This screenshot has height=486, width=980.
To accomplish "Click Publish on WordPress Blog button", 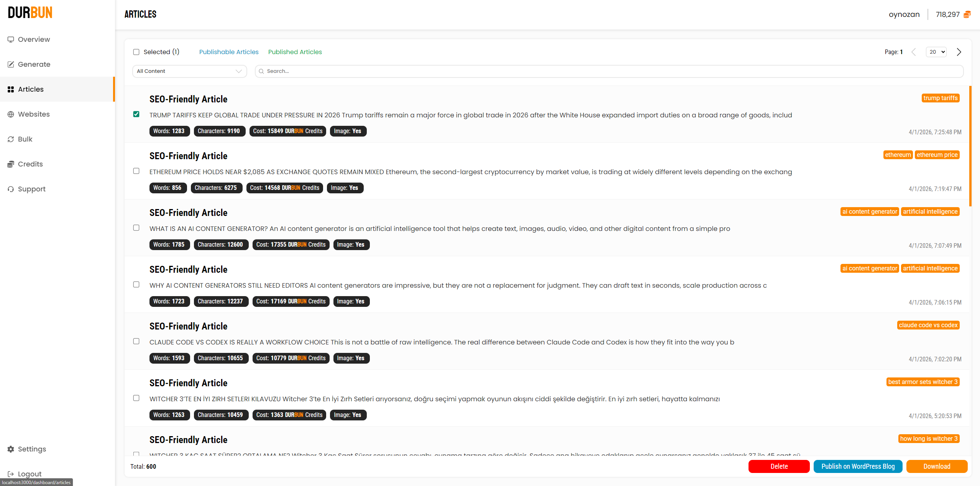I will [x=858, y=466].
